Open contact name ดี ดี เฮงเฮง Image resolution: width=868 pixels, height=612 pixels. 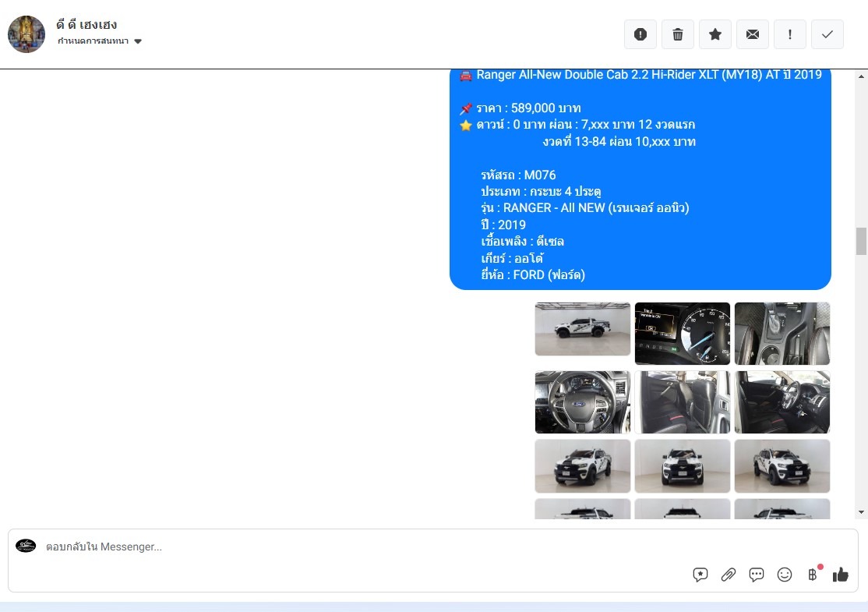(86, 24)
